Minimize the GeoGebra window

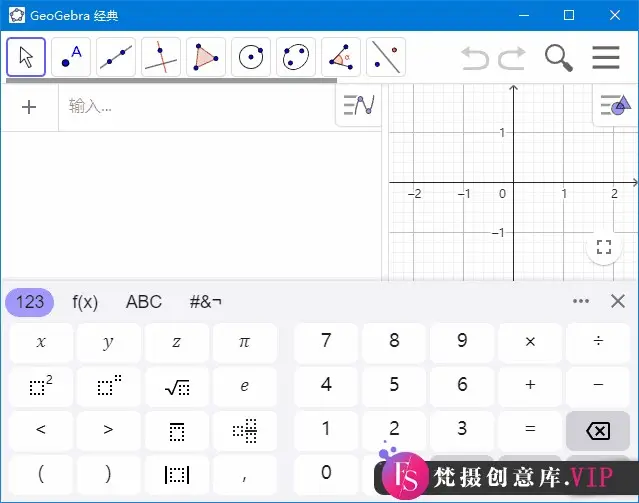pos(524,15)
